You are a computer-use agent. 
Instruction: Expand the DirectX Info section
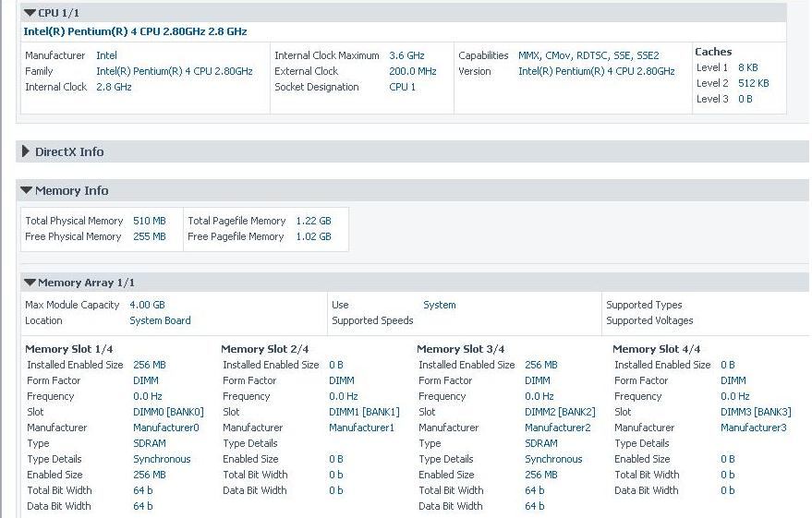click(25, 151)
